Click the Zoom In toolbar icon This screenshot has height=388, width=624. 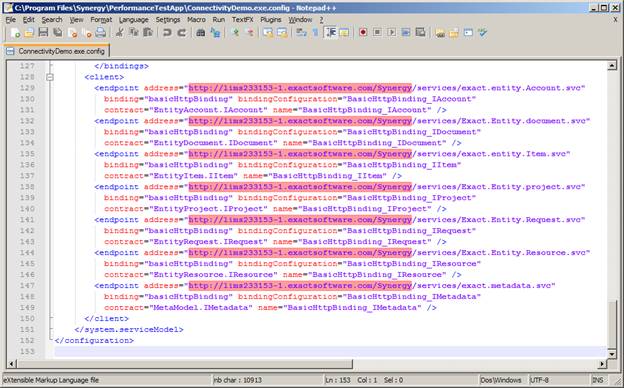(235, 33)
